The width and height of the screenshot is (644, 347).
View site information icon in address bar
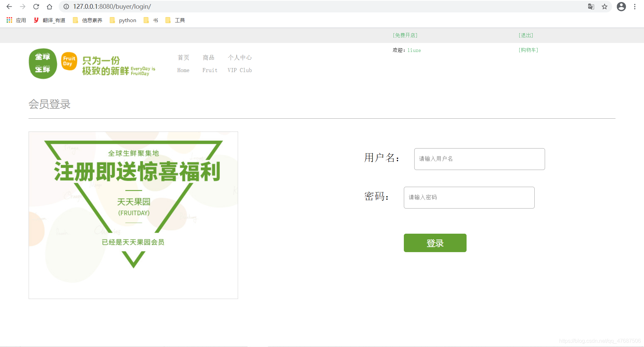pyautogui.click(x=66, y=7)
